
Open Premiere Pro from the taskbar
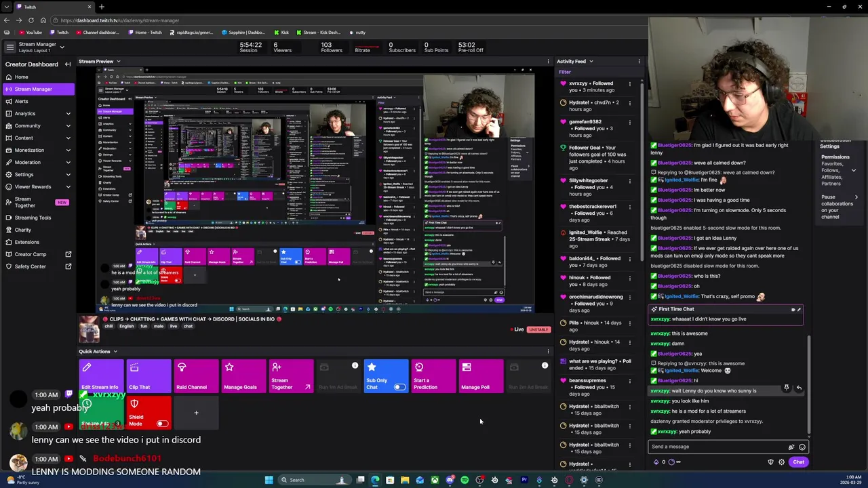pos(524,480)
